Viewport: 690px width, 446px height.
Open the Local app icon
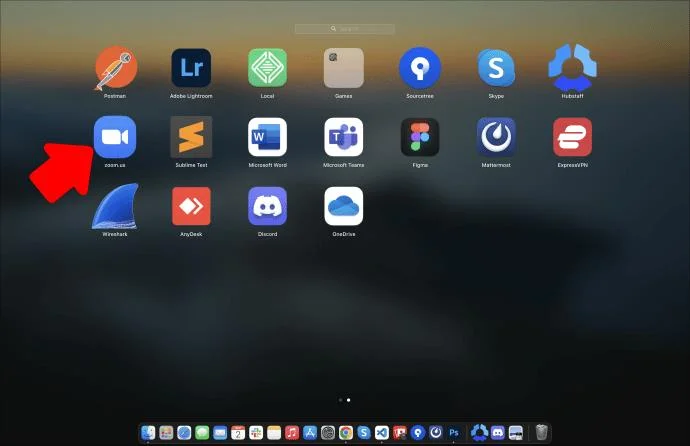(x=267, y=68)
